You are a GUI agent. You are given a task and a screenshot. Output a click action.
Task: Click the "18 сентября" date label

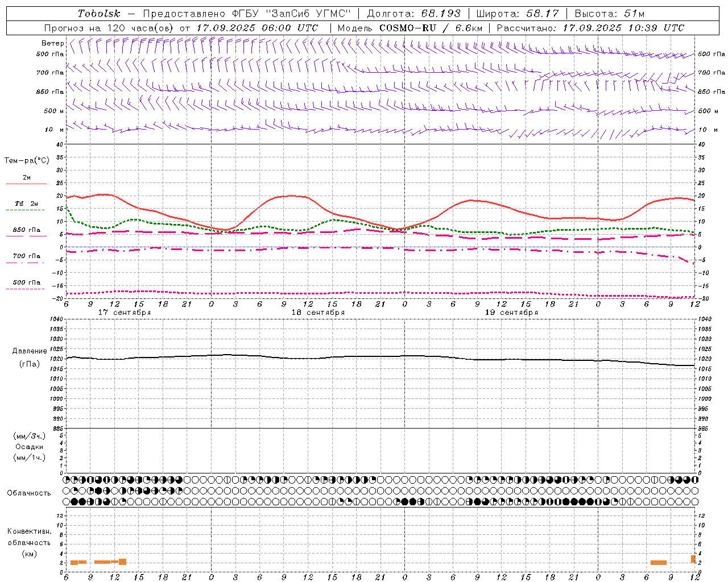click(318, 313)
